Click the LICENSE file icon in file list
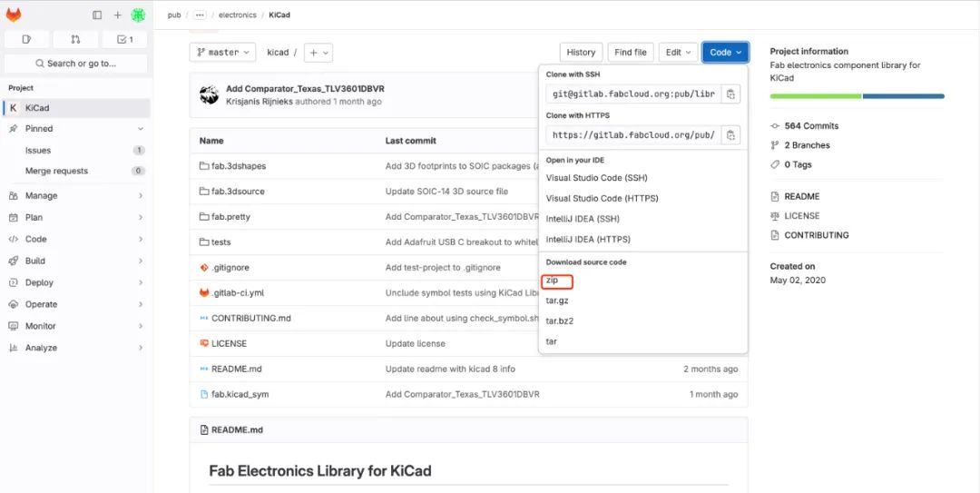Image resolution: width=980 pixels, height=493 pixels. 204,343
